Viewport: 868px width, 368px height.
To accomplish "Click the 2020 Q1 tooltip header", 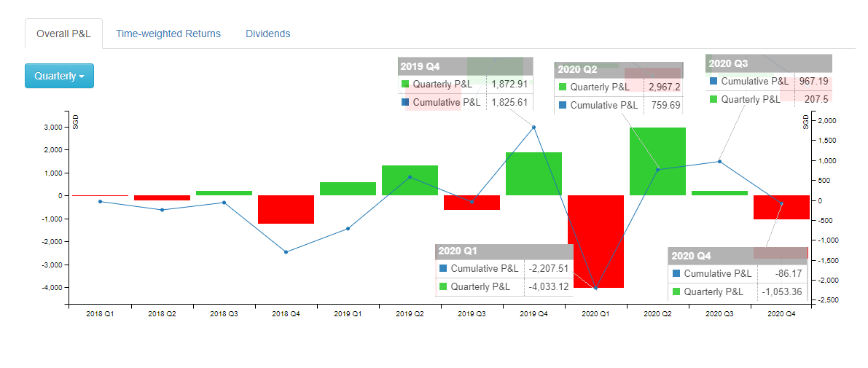I will pos(504,251).
